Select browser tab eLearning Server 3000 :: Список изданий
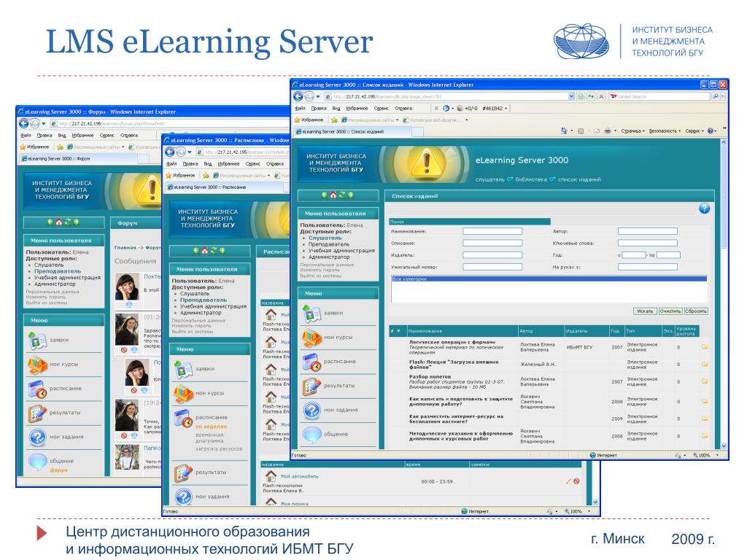The image size is (747, 560). tap(352, 131)
